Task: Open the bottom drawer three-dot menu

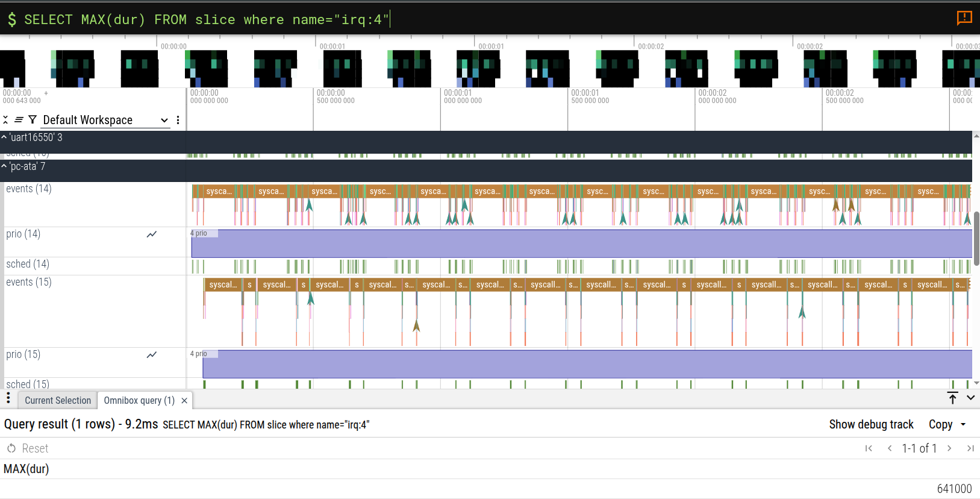Action: tap(8, 398)
